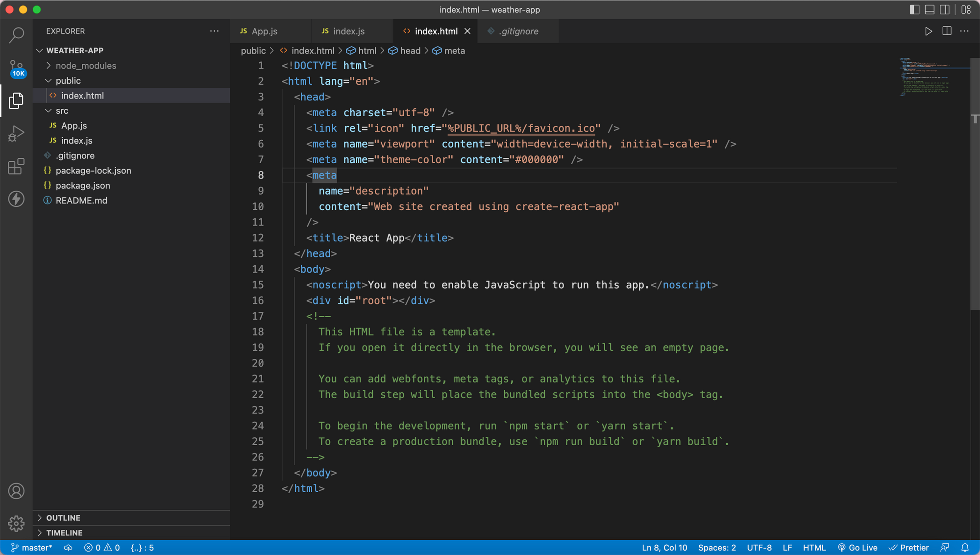
Task: Collapse the src folder
Action: (62, 111)
